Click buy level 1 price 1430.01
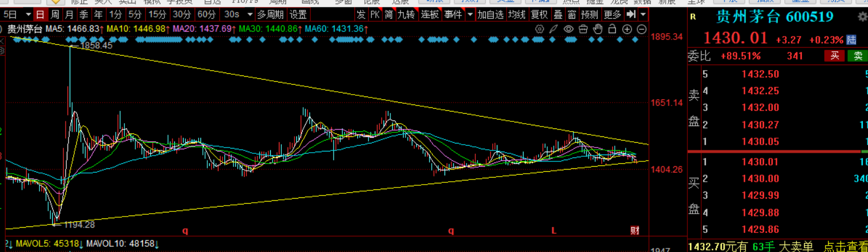Image resolution: width=868 pixels, height=252 pixels. point(759,161)
